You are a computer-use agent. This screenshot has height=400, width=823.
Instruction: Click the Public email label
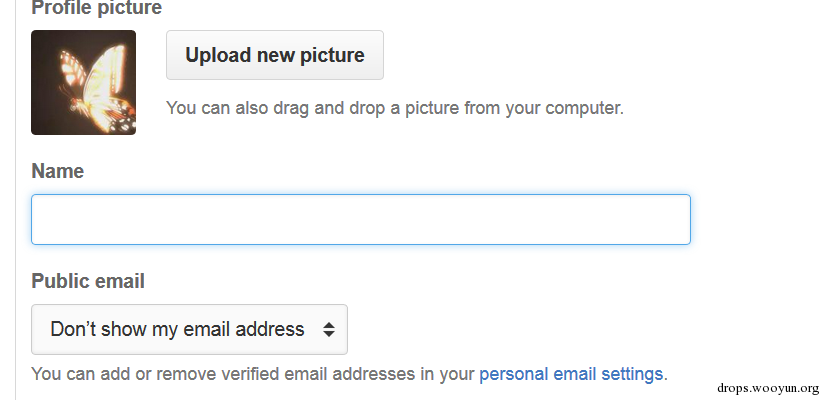tap(88, 281)
